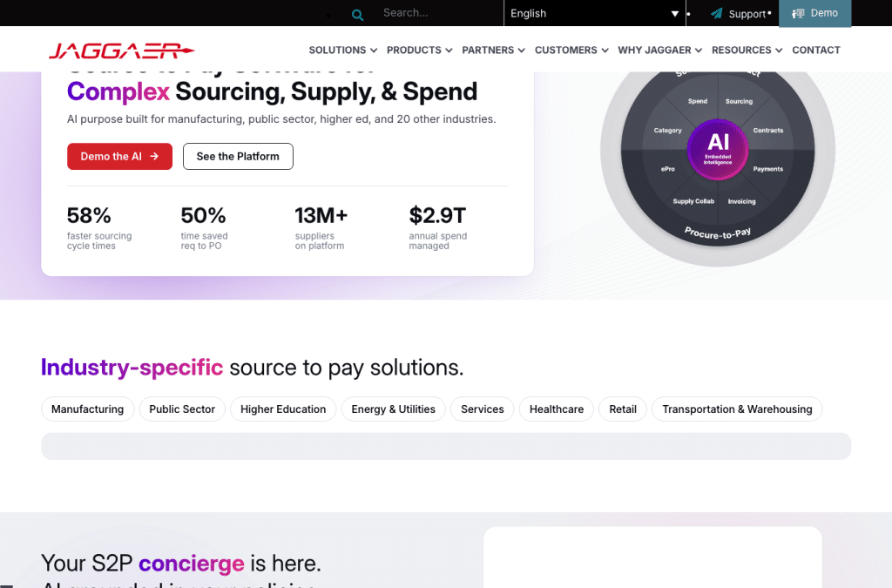
Task: Select the Transportation & Warehousing tab
Action: click(737, 409)
